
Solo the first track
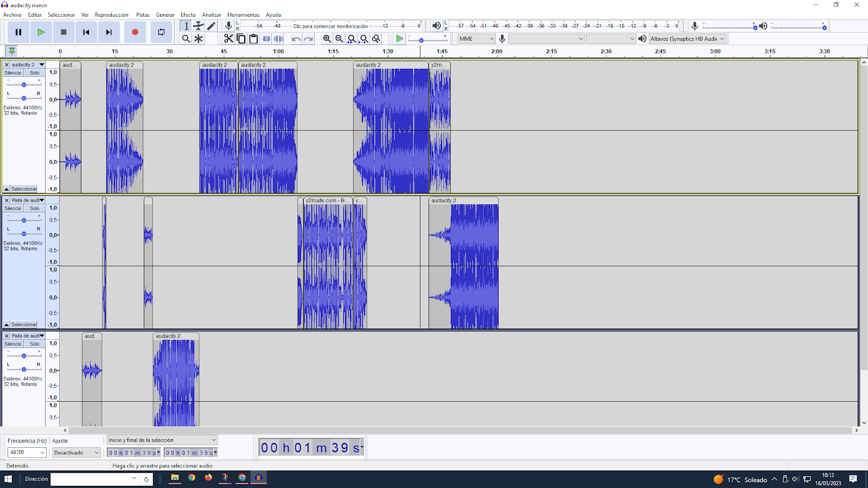35,73
